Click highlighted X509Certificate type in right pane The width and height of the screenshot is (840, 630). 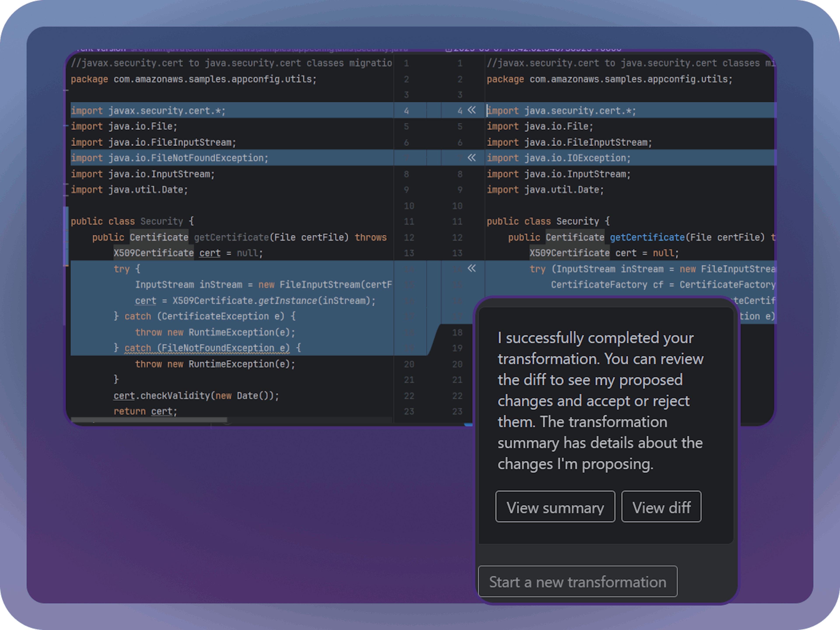click(x=569, y=253)
